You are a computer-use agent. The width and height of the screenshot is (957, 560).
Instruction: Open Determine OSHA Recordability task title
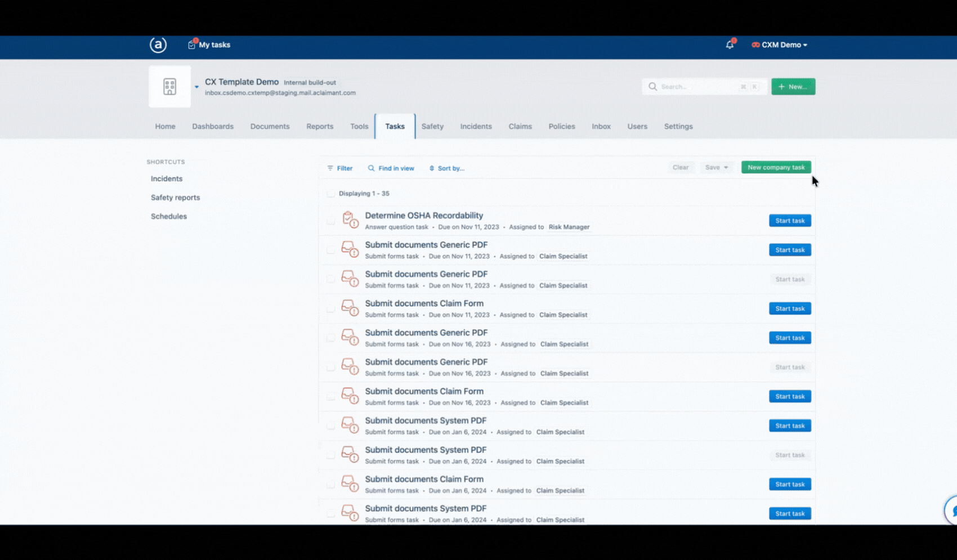[x=424, y=216]
